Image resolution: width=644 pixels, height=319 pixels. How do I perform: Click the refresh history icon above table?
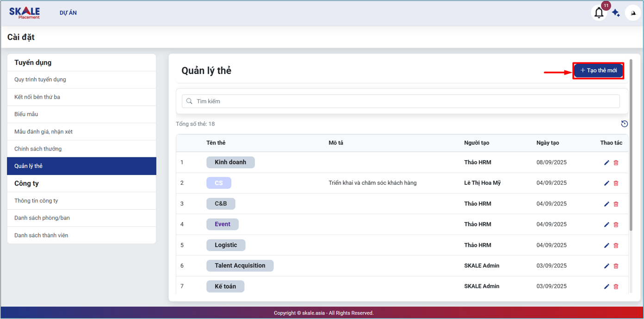tap(624, 124)
